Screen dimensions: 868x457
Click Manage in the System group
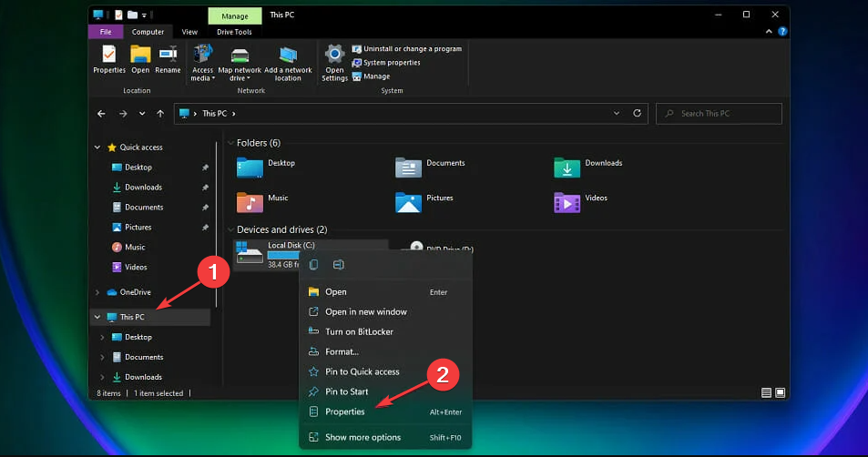point(371,76)
